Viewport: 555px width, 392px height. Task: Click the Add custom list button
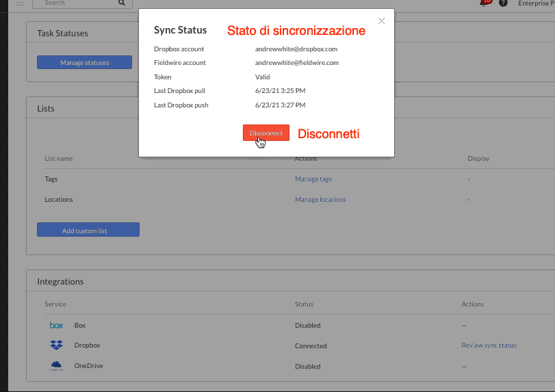tap(88, 230)
